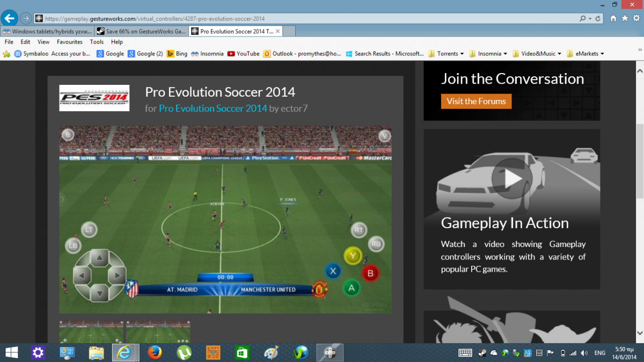
Task: Tap the virtual A controller button
Action: coord(352,288)
